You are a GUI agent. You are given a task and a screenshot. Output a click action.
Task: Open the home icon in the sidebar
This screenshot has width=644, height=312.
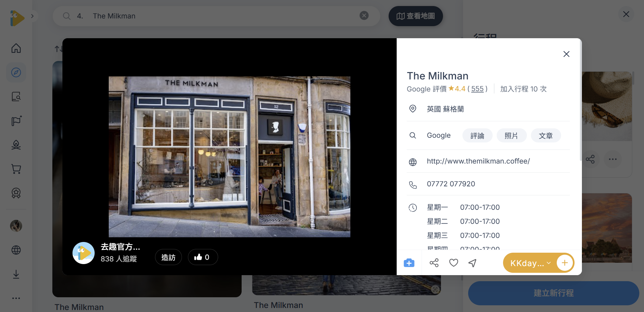tap(16, 48)
